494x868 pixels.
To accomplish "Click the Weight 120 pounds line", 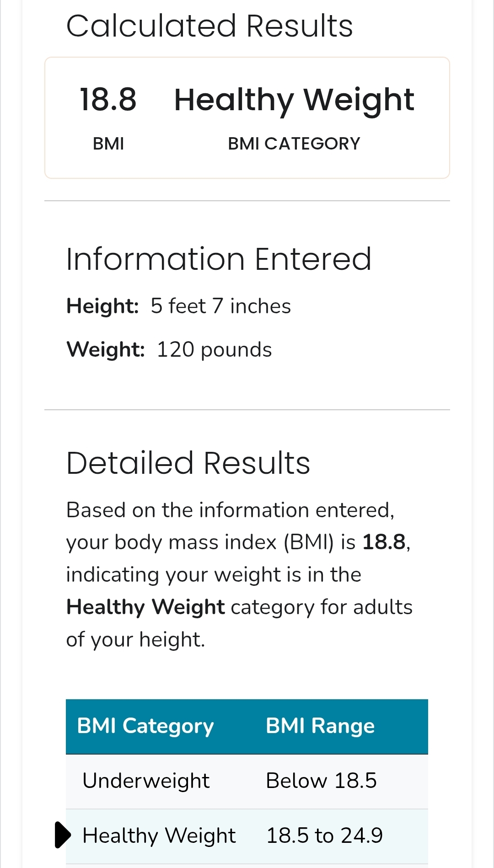I will coord(169,350).
